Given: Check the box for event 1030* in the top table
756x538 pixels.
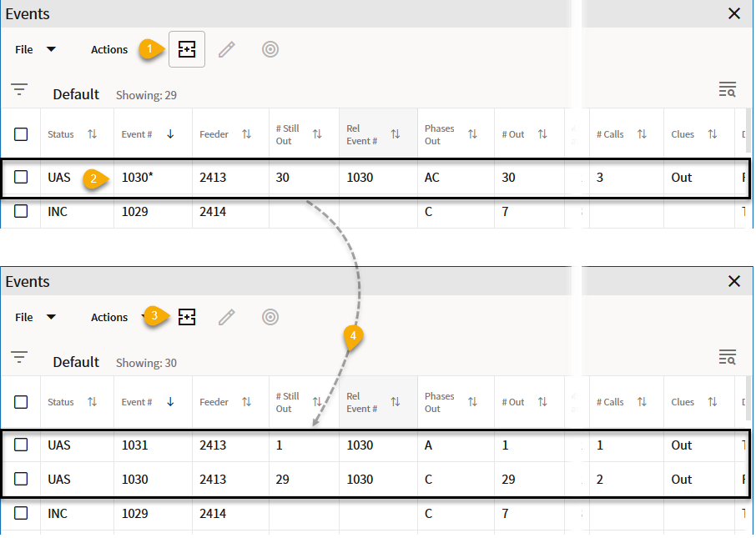Looking at the screenshot, I should point(21,177).
